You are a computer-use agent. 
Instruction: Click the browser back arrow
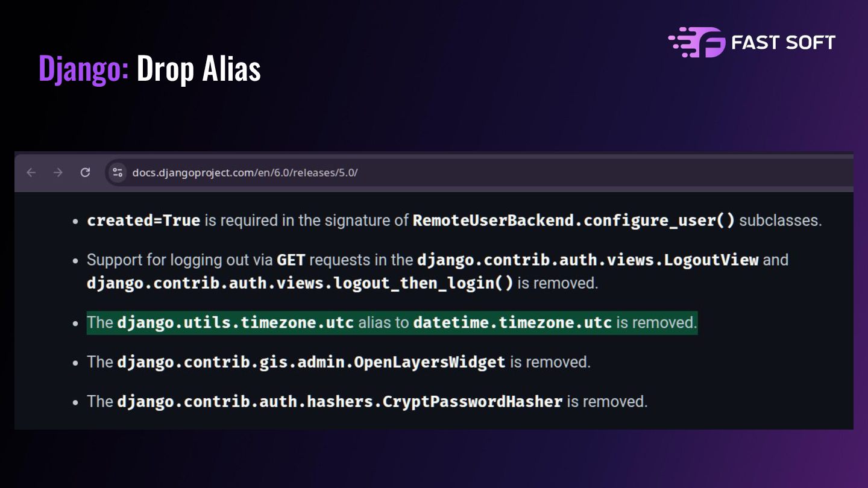click(x=31, y=173)
